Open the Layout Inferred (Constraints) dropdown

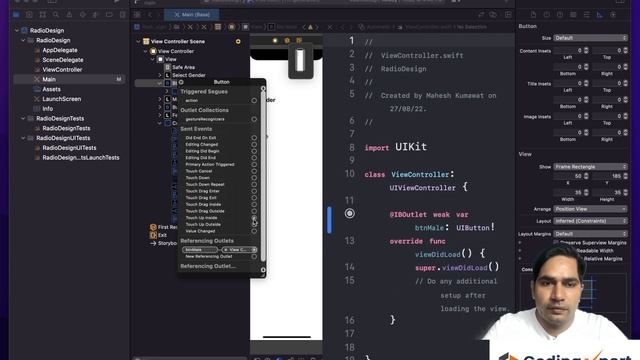point(590,221)
